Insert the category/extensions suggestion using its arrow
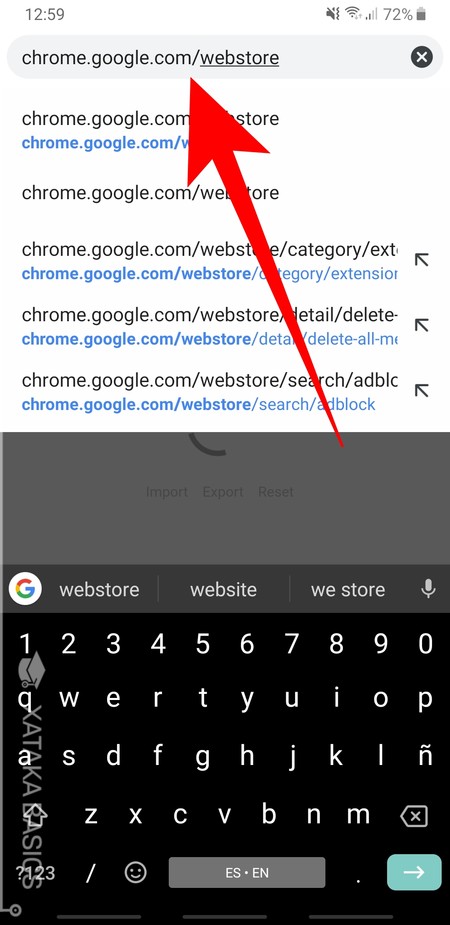This screenshot has width=450, height=925. [421, 260]
